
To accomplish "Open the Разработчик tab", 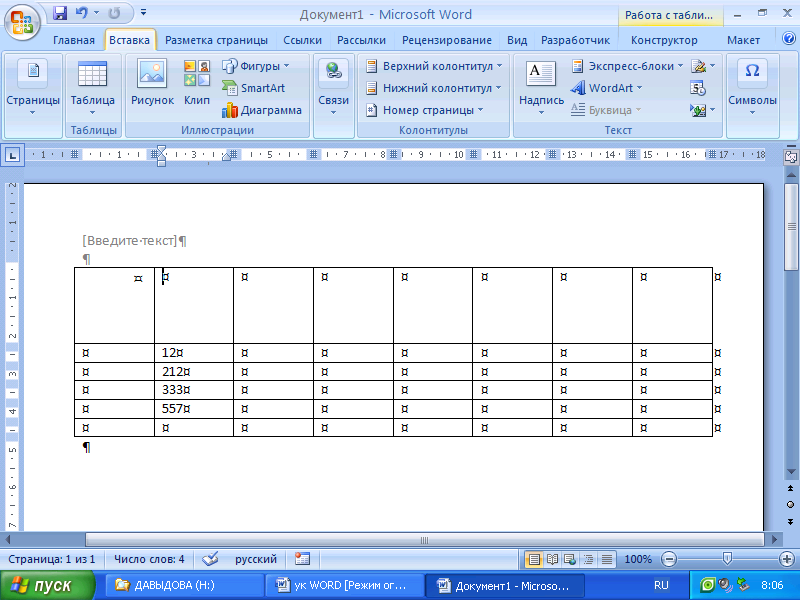I will [575, 40].
